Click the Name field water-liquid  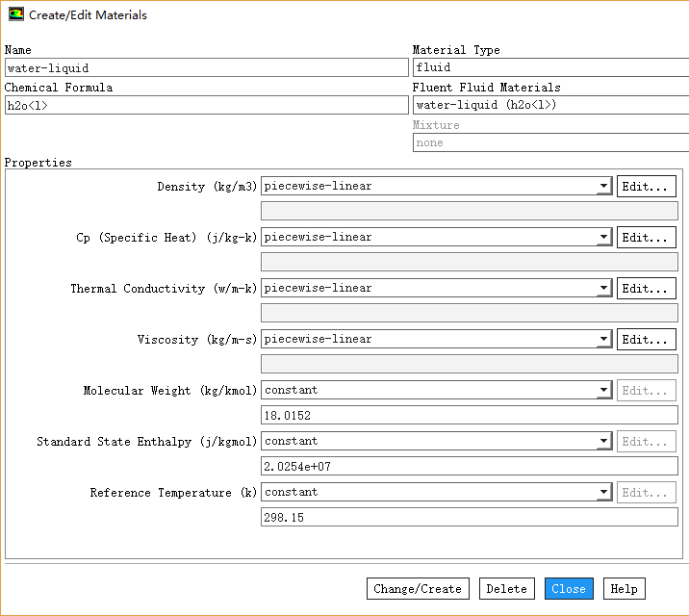(206, 68)
